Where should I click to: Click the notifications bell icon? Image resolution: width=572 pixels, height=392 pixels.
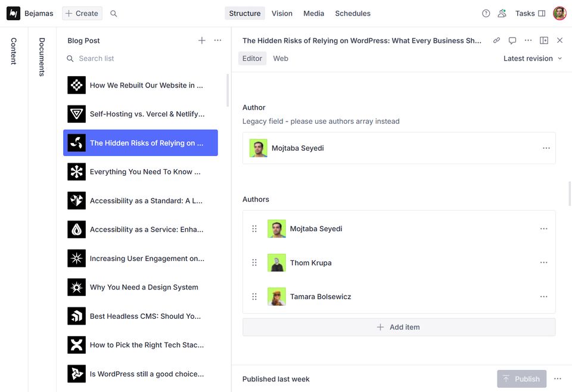pos(502,13)
